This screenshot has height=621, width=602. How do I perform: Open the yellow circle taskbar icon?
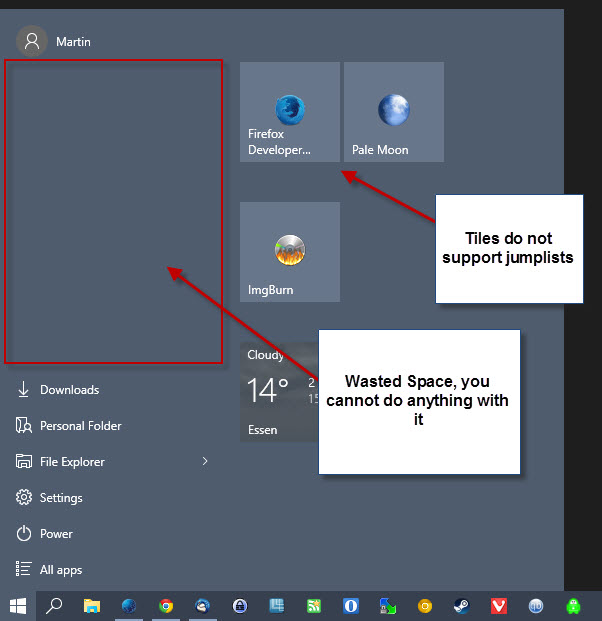pos(425,606)
